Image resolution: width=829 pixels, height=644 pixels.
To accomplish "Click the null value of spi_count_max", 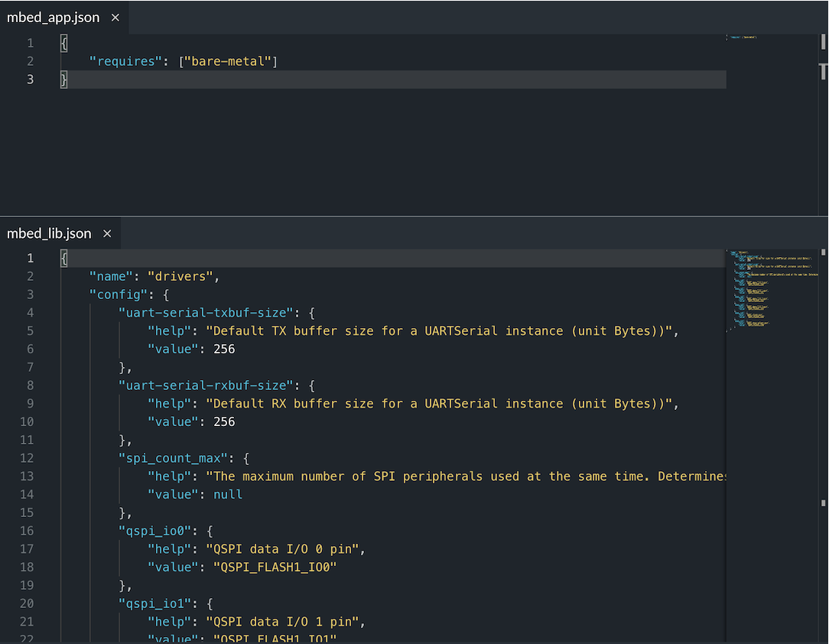I will (x=227, y=494).
